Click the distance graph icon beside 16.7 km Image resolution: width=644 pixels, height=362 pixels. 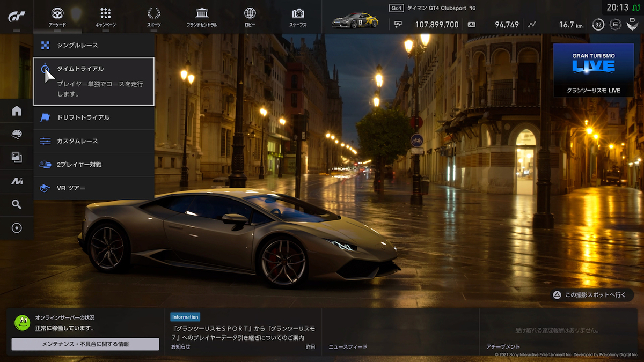(x=532, y=25)
